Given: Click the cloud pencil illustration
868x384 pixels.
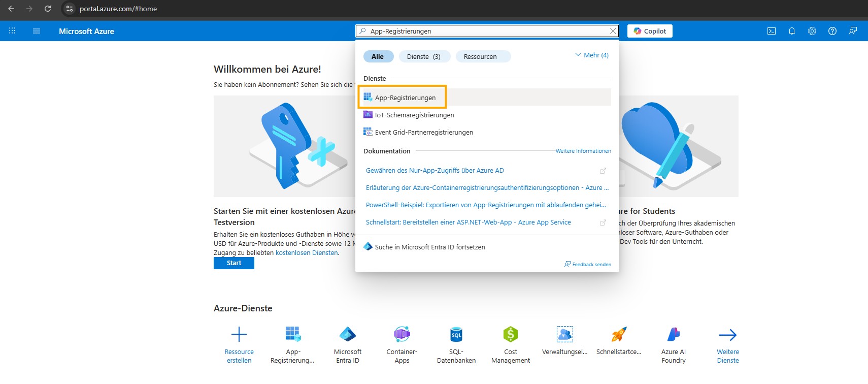Looking at the screenshot, I should tap(679, 146).
